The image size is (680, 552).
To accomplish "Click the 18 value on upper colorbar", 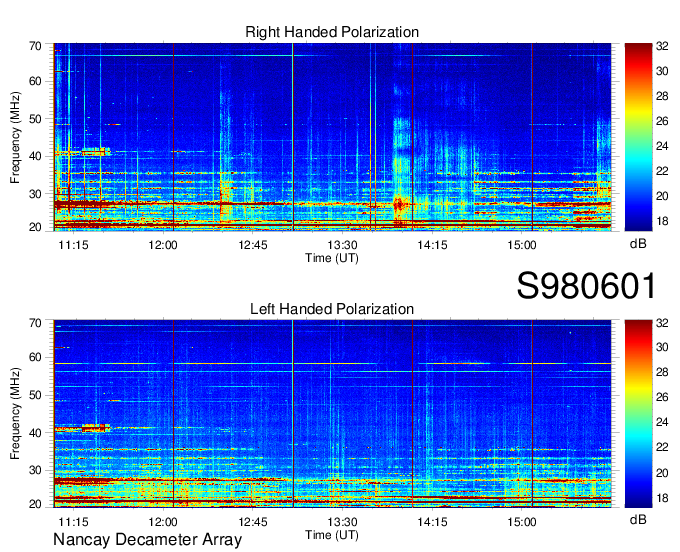I will (662, 221).
